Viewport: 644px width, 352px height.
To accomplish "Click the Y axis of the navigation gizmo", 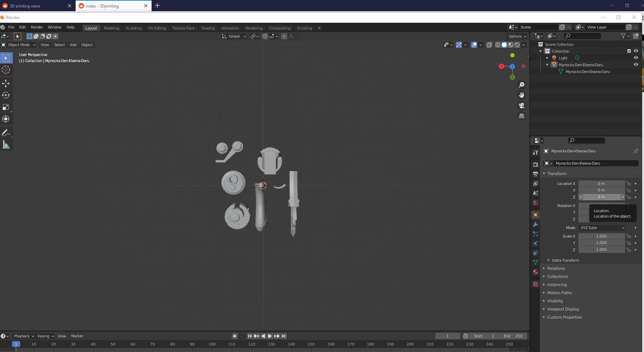I will [512, 77].
